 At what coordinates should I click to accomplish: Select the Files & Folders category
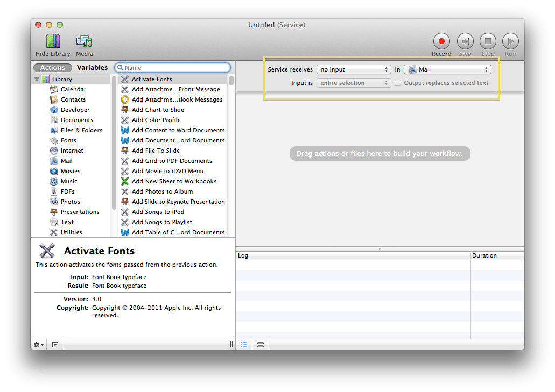click(x=81, y=131)
